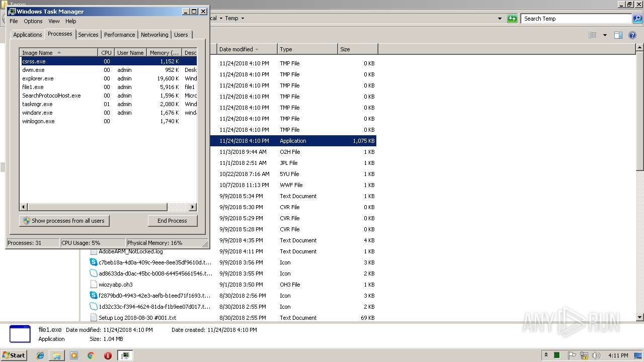Sort Explorer files by Size column
644x362 pixels.
click(x=357, y=49)
